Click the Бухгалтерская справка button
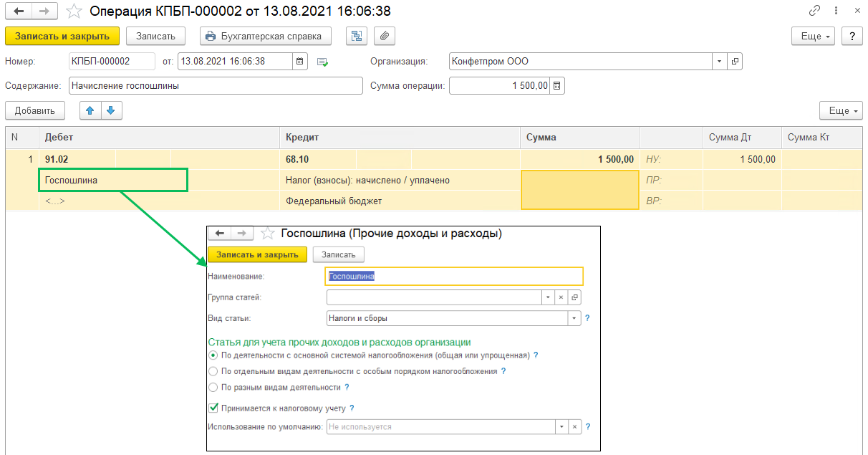 265,37
